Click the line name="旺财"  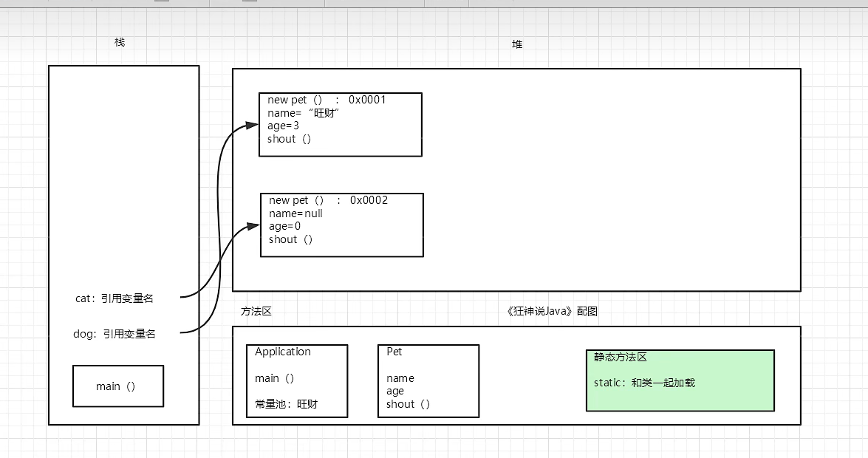[304, 113]
